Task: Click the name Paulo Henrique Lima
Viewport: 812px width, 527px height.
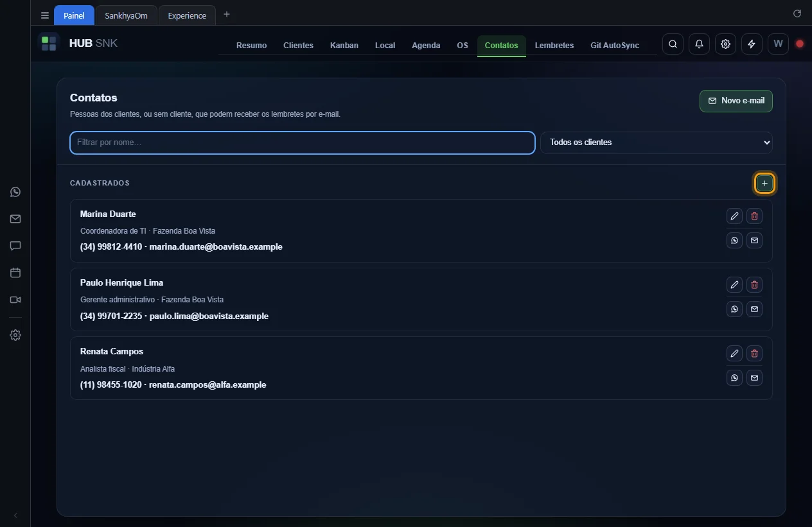Action: pos(121,282)
